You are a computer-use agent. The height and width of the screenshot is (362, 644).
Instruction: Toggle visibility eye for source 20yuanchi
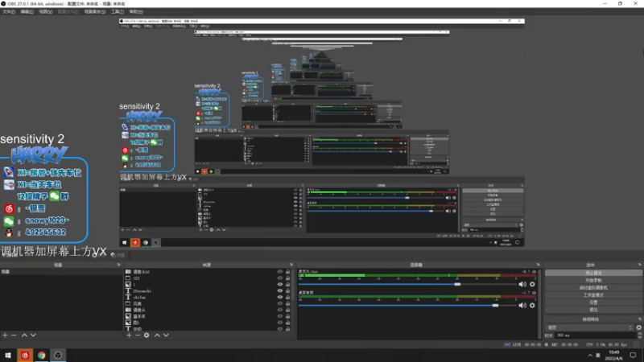click(280, 290)
